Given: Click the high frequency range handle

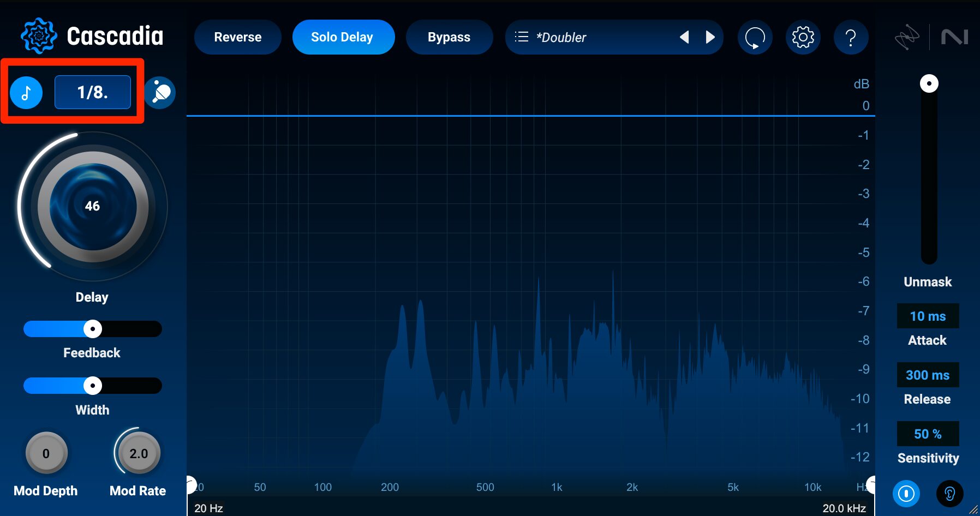Looking at the screenshot, I should tap(871, 484).
